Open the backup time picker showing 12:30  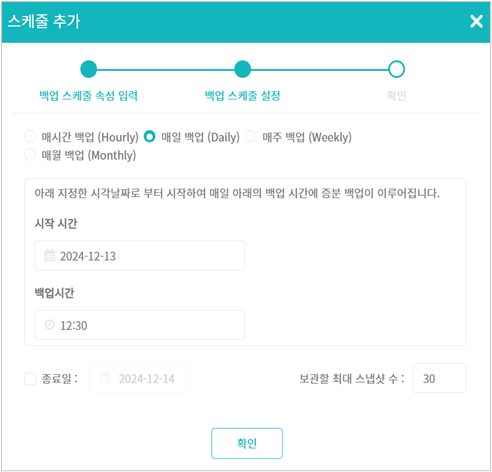[140, 325]
